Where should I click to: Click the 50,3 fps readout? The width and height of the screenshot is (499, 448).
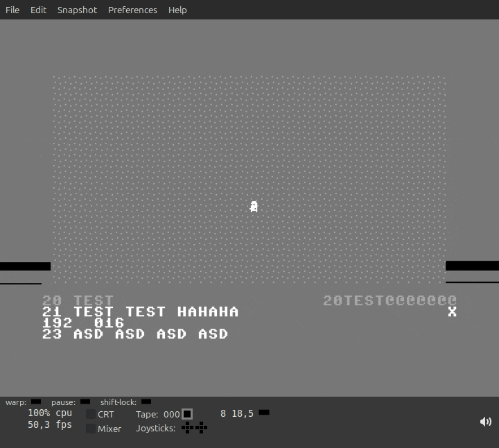[50, 424]
